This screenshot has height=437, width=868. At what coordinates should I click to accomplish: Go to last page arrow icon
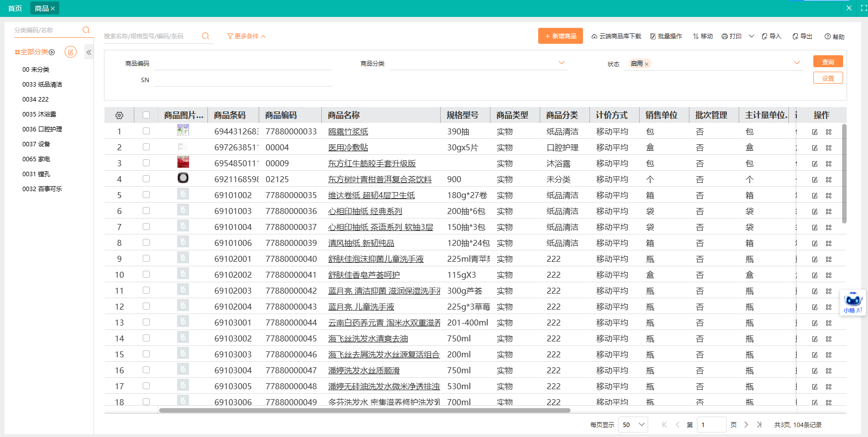point(759,425)
